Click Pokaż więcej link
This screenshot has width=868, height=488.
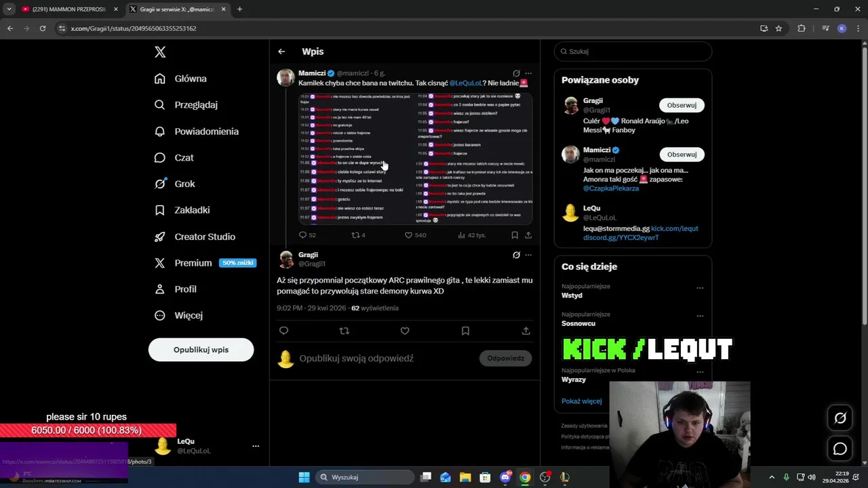click(x=581, y=401)
